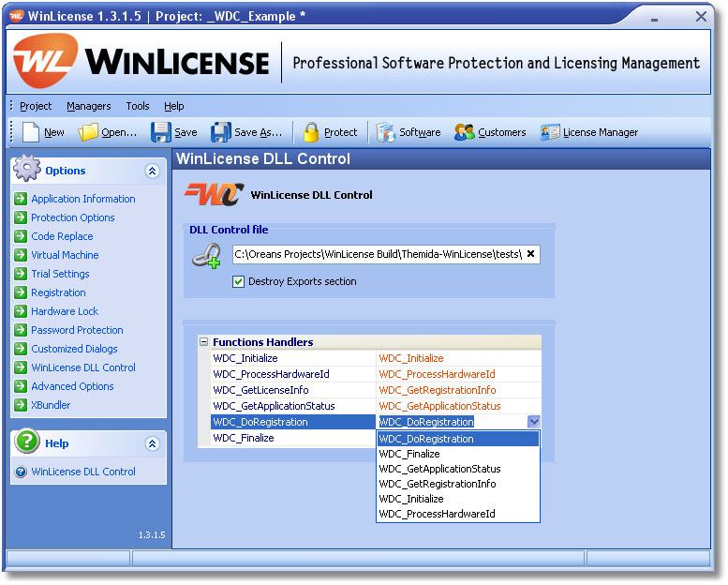Viewport: 728px width, 585px height.
Task: Click arrow icon beside Advanced Options
Action: 21,386
